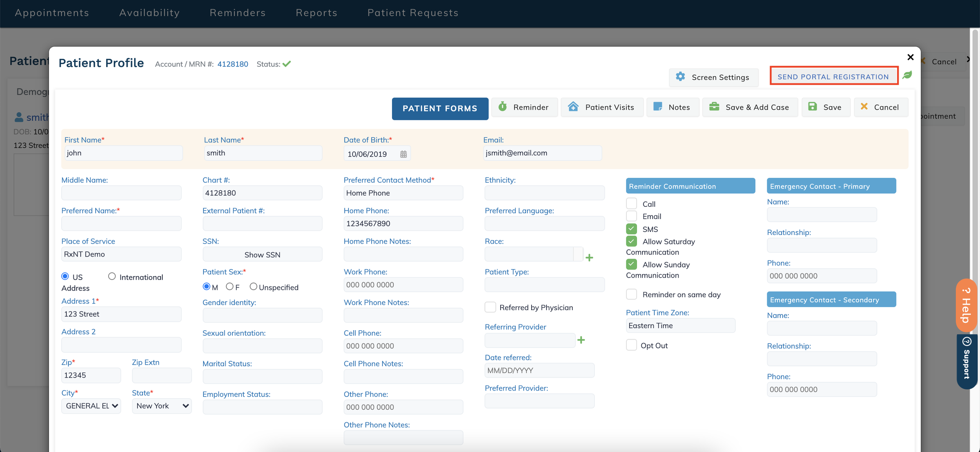Select the International address radio button
Screen dimensions: 980x452
112,277
